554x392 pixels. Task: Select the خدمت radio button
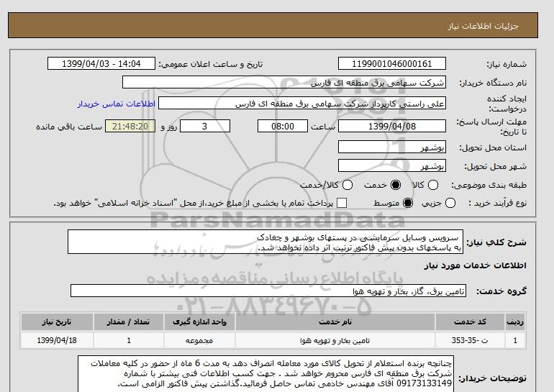click(x=396, y=185)
